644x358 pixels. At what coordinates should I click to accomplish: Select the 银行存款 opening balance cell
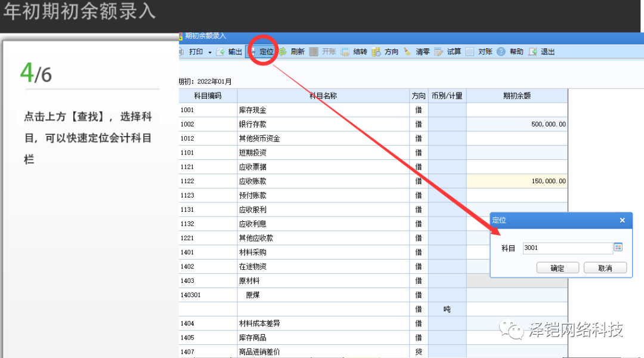pos(516,124)
